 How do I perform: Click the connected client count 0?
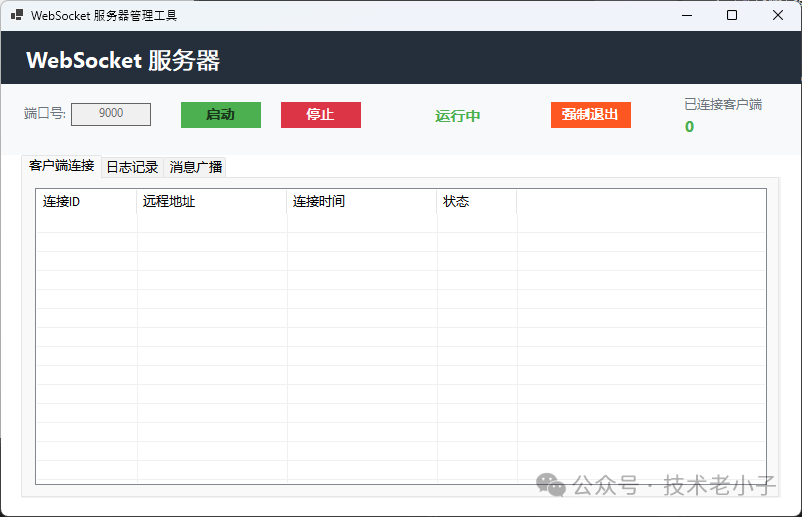pyautogui.click(x=689, y=127)
